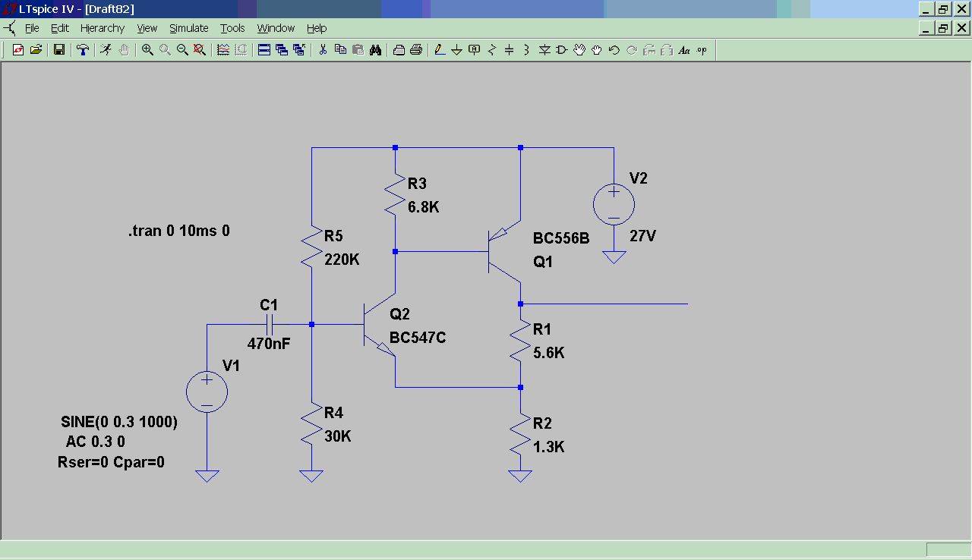Click the Label Net tool
This screenshot has height=560, width=972.
click(475, 50)
